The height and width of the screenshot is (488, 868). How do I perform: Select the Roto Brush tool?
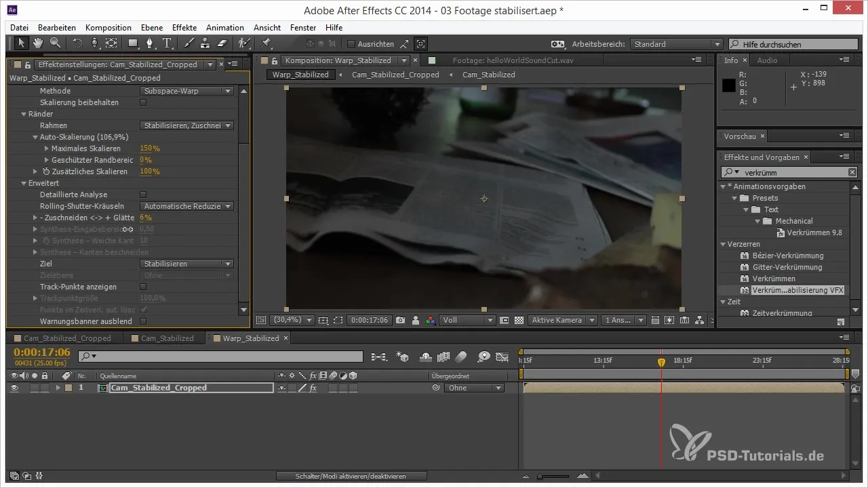[245, 43]
